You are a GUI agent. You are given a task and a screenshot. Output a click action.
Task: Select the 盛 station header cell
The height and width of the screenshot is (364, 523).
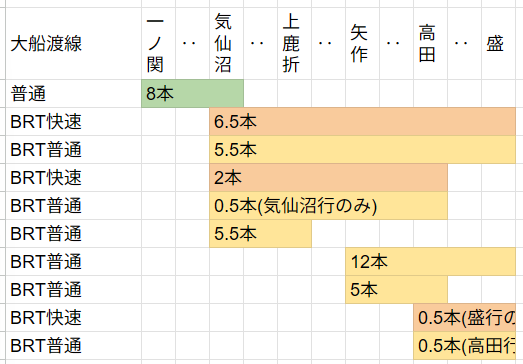click(x=499, y=43)
